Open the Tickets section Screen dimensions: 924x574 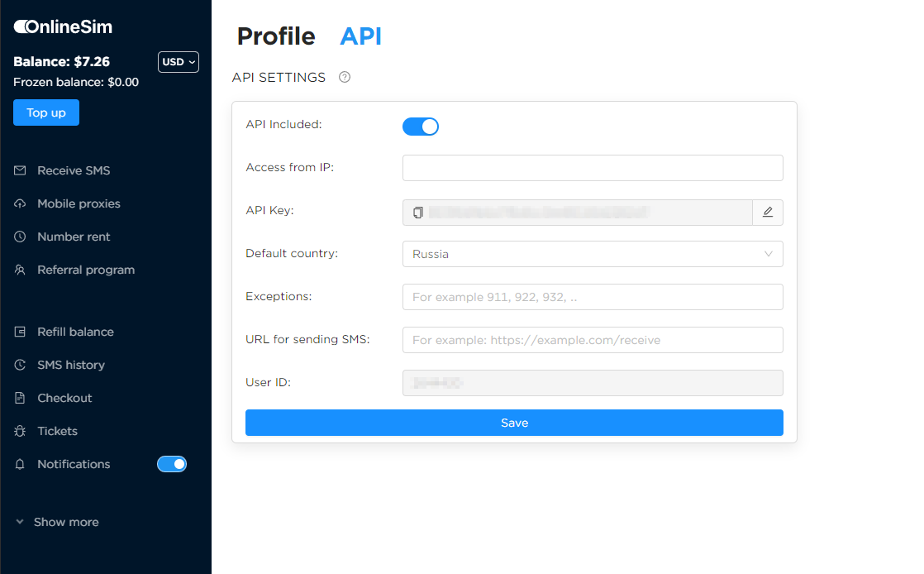(x=58, y=431)
